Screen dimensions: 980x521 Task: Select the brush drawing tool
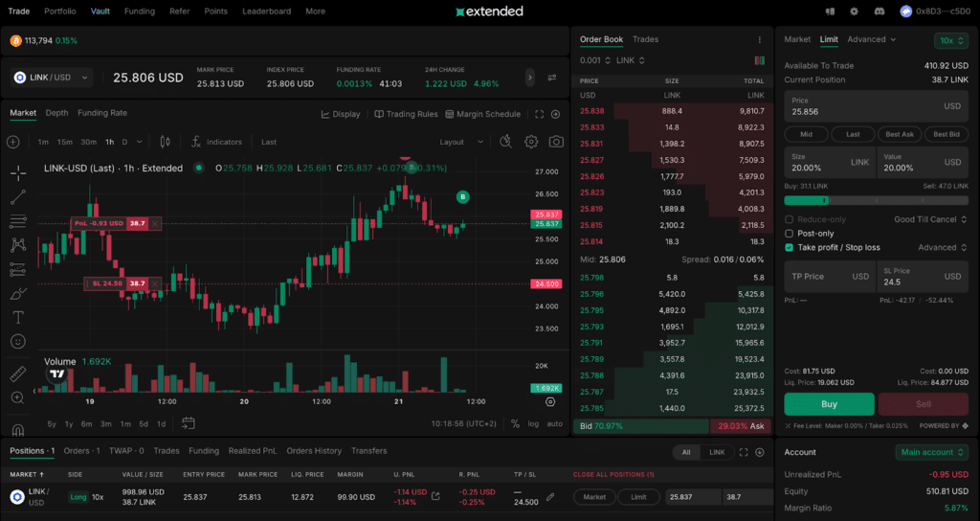point(18,294)
